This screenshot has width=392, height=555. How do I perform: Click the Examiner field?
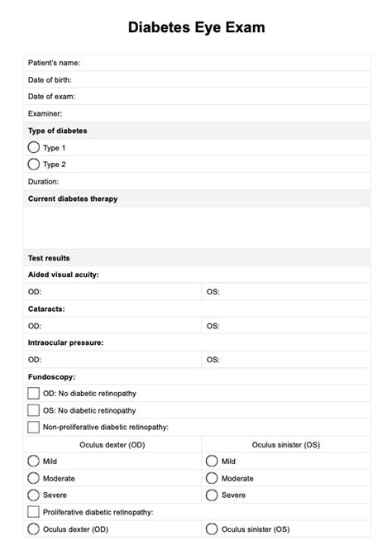tap(197, 113)
